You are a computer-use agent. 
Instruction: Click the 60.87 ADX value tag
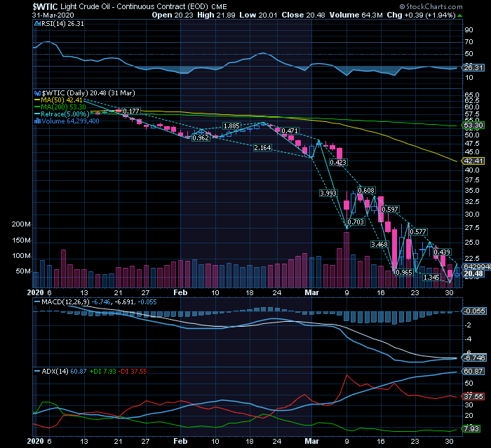pos(473,372)
